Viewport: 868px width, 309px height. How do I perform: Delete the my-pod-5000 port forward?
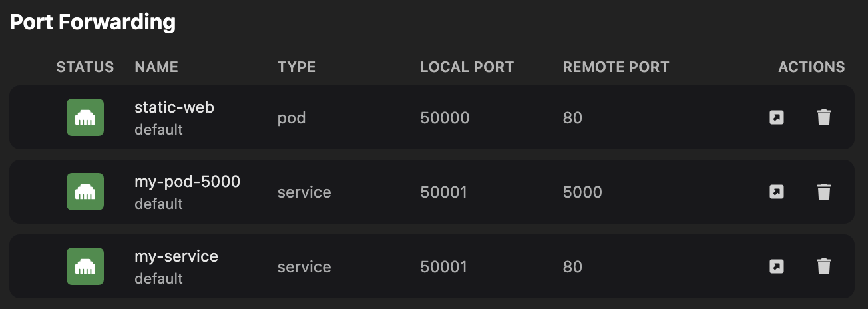click(x=824, y=192)
